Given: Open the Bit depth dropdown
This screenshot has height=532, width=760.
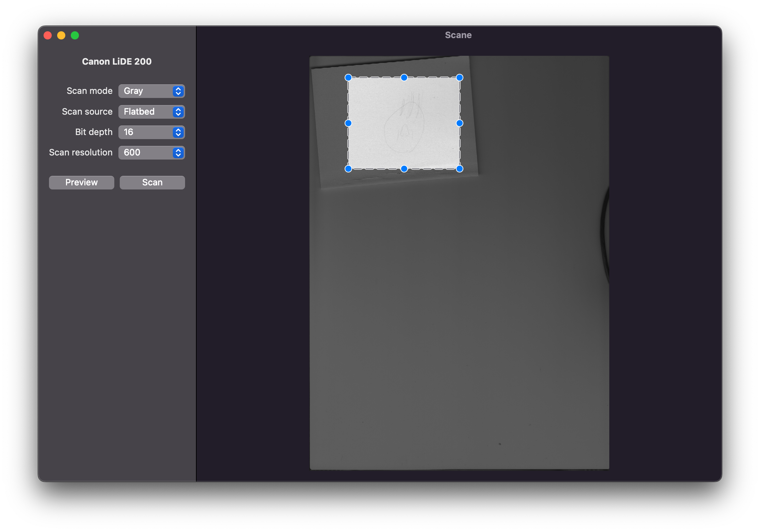Looking at the screenshot, I should 151,132.
